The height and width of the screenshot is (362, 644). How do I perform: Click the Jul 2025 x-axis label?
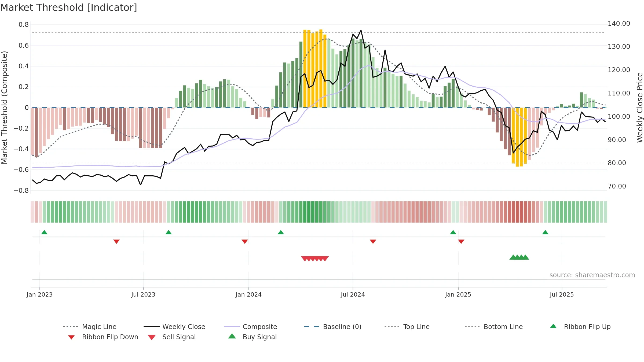(562, 294)
